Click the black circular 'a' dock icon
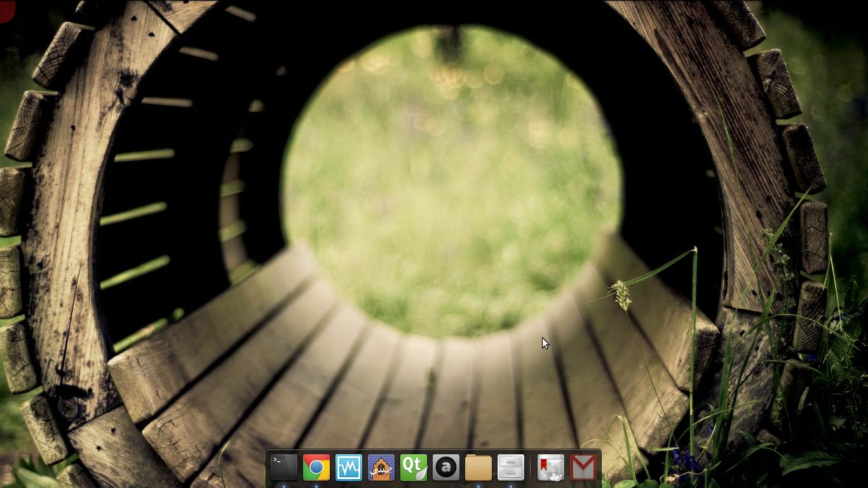868x488 pixels. point(446,468)
